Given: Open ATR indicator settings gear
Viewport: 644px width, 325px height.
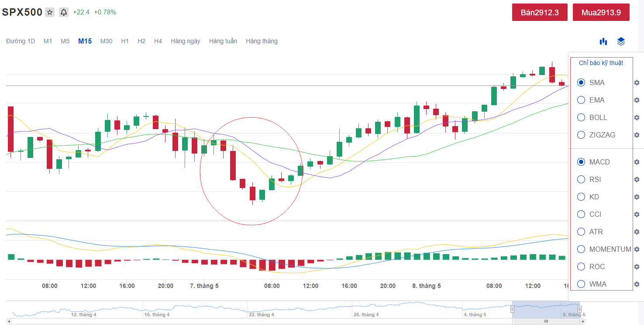Looking at the screenshot, I should click(637, 232).
